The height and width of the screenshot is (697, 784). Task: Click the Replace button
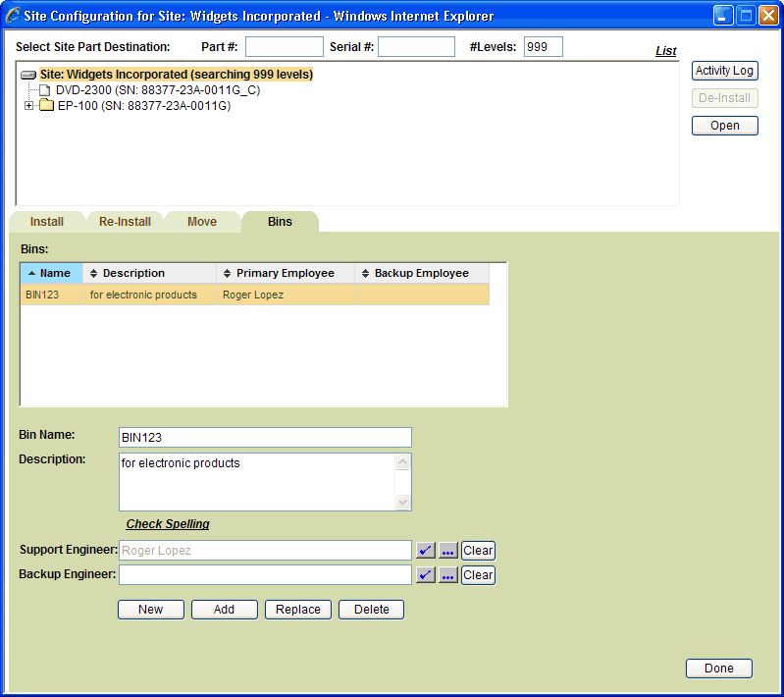[298, 610]
